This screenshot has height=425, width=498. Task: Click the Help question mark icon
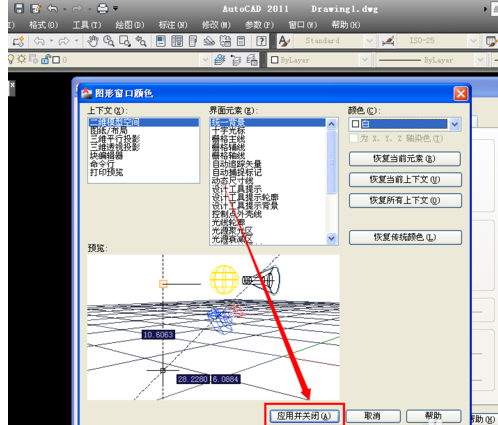(261, 41)
